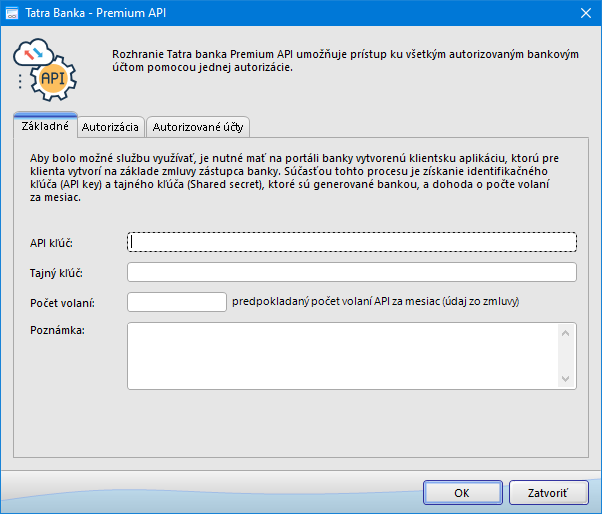The height and width of the screenshot is (514, 602).
Task: Click the Tatra Banka API cloud gear icon
Action: pyautogui.click(x=45, y=69)
